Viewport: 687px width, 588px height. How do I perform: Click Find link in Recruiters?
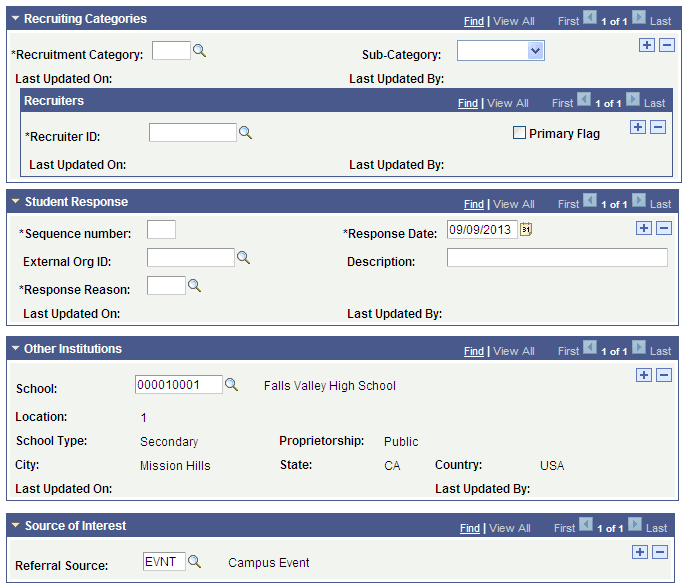[467, 103]
